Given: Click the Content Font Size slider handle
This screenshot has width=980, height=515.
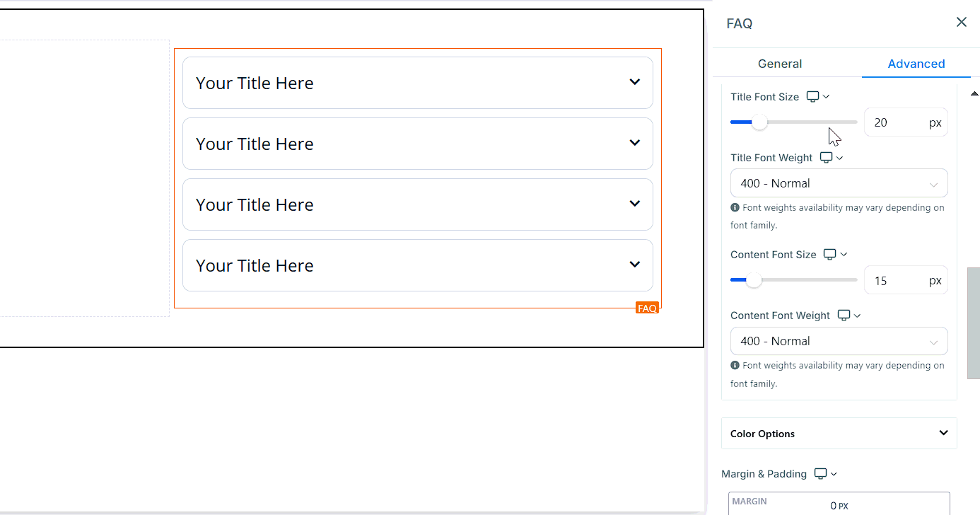Looking at the screenshot, I should coord(754,280).
